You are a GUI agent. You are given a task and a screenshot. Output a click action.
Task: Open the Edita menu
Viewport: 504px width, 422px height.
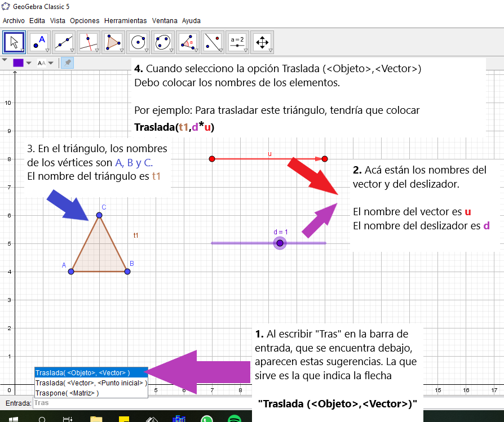coord(37,20)
